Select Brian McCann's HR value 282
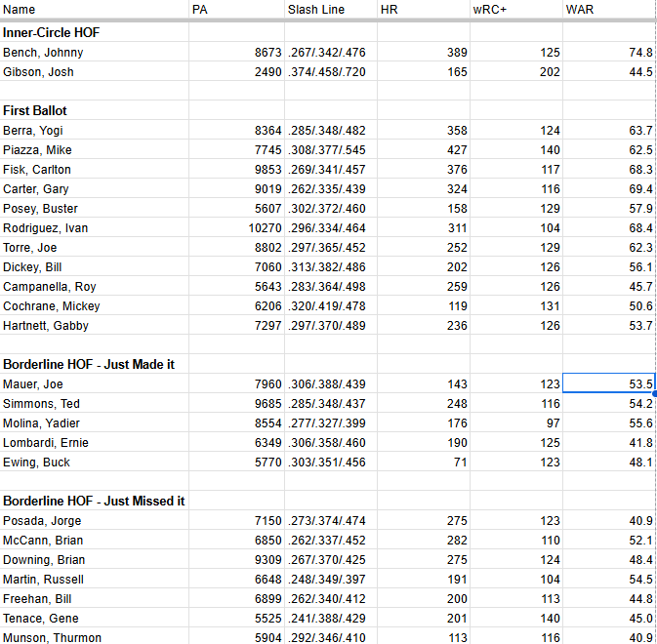 pyautogui.click(x=424, y=541)
